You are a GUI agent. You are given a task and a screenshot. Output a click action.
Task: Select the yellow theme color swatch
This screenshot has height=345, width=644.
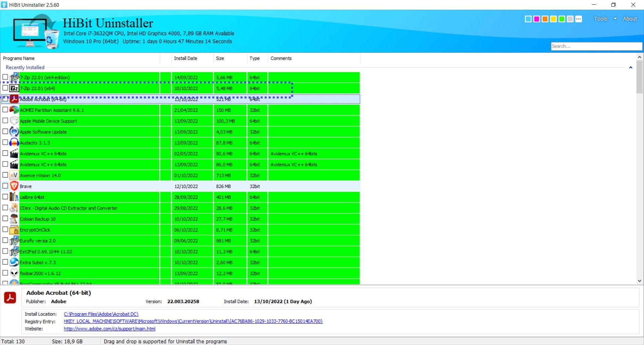(553, 19)
